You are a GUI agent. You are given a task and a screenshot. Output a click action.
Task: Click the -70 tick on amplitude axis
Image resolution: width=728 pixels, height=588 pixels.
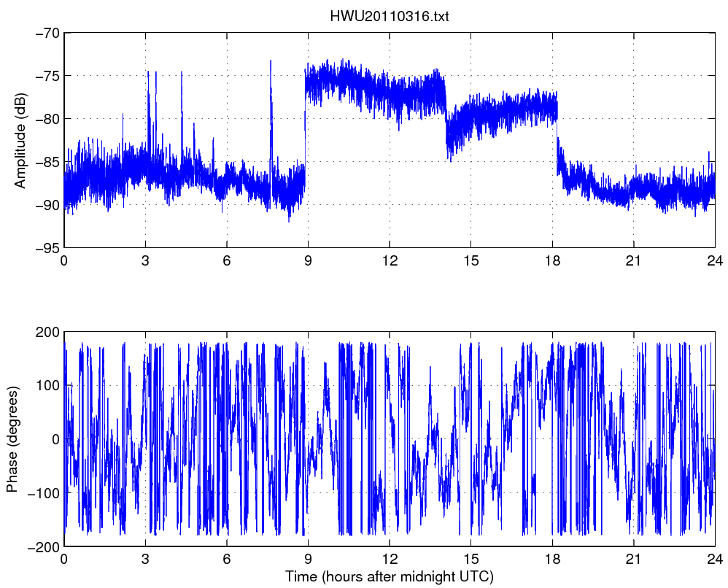[47, 33]
